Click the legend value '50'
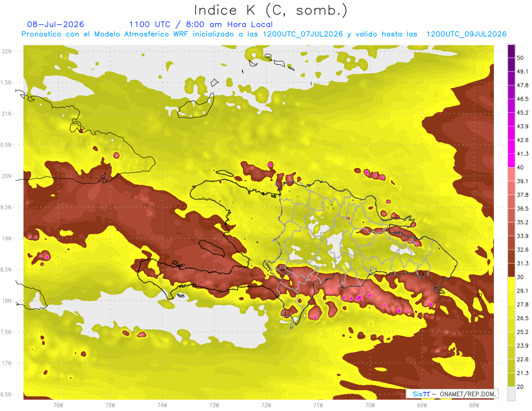532x411 pixels. click(520, 58)
